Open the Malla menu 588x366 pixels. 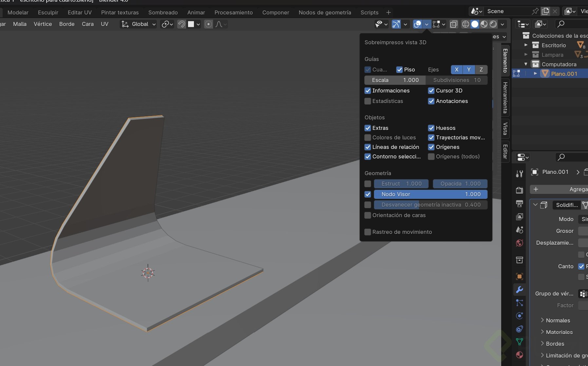pyautogui.click(x=20, y=24)
